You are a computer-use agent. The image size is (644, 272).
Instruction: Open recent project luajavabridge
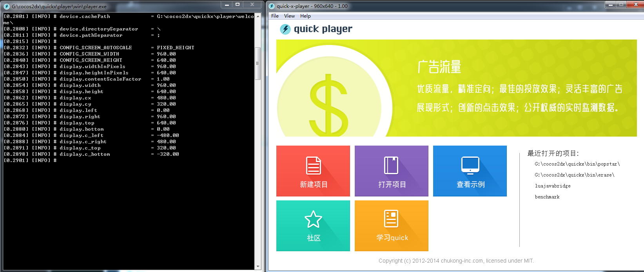(553, 186)
